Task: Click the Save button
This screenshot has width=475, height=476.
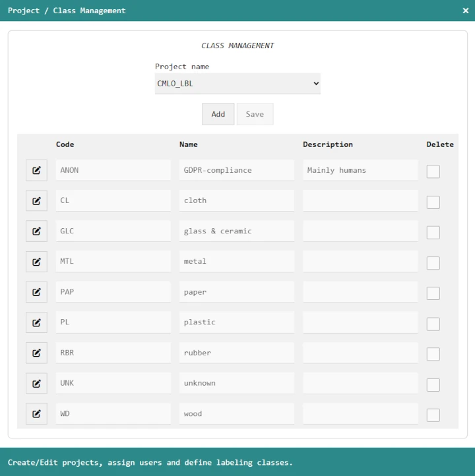Action: pos(255,114)
